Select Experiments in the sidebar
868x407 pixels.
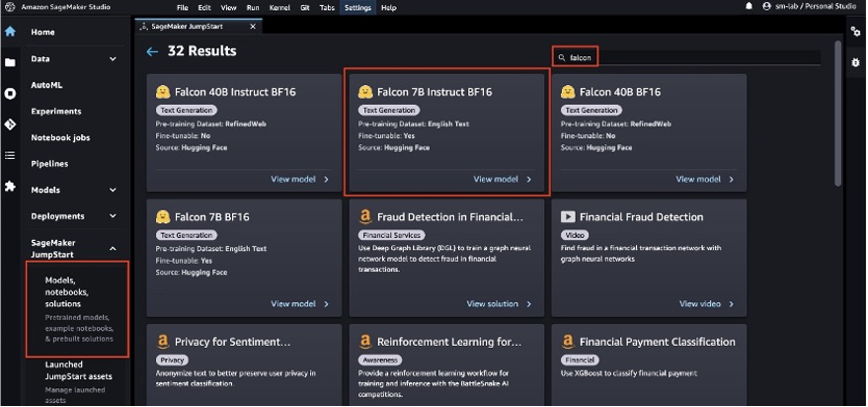tap(56, 112)
